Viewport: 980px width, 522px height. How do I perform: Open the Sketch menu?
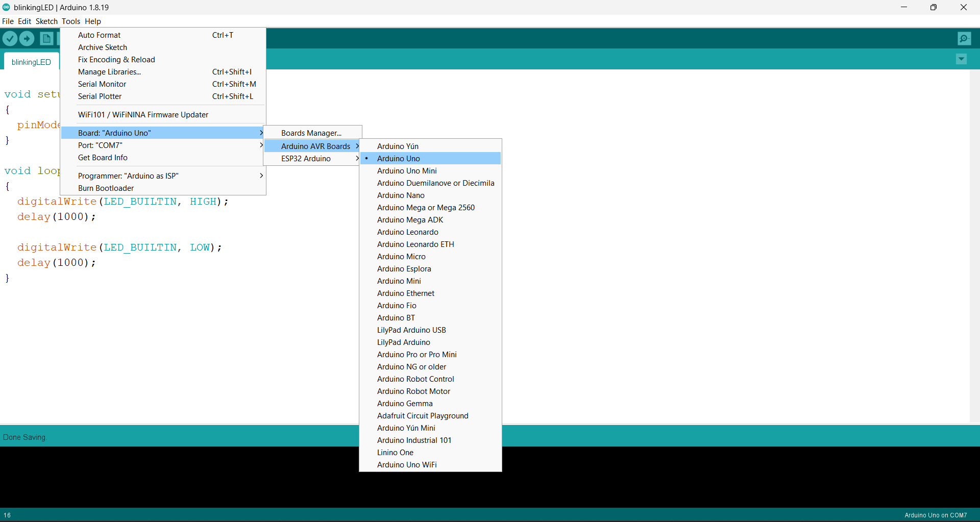click(x=46, y=21)
